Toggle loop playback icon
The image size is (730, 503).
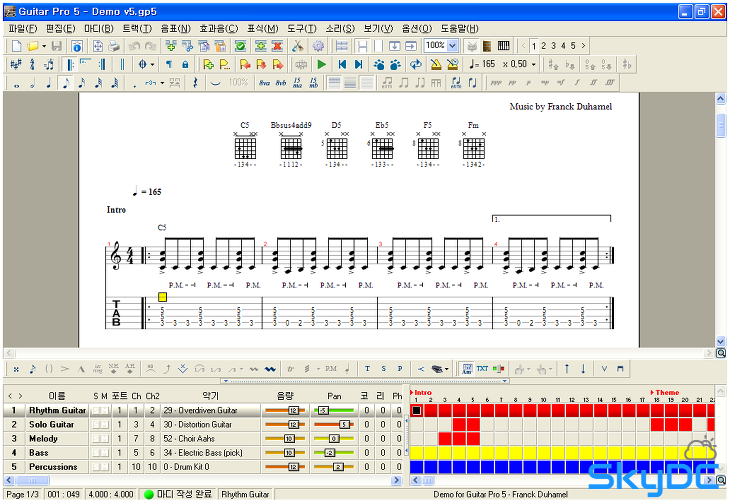(x=416, y=64)
